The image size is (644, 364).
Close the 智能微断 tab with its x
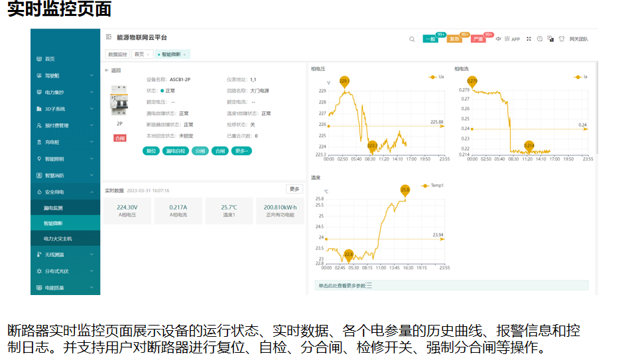[185, 54]
